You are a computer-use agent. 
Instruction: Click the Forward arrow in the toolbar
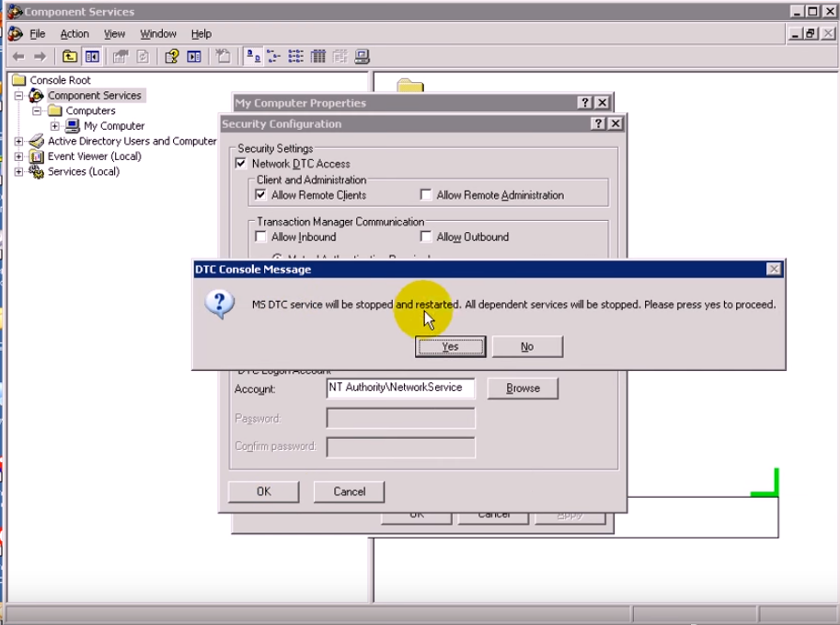click(40, 56)
